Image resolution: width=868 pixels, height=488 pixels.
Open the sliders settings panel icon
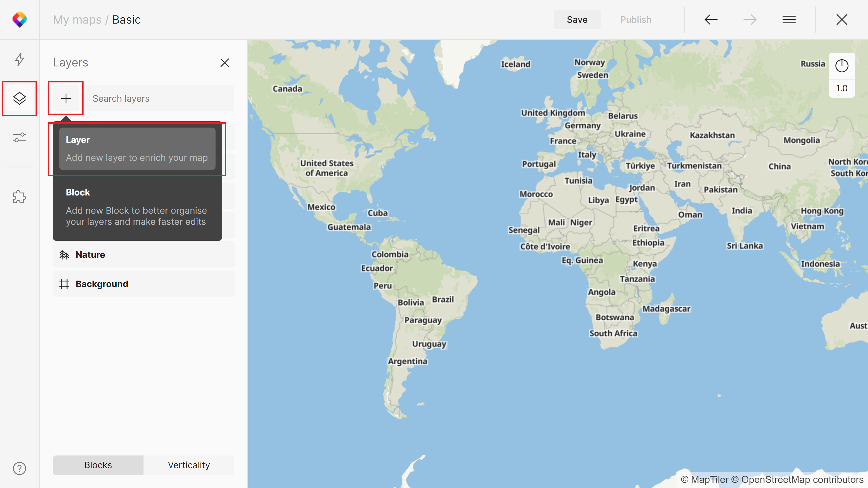coord(20,137)
